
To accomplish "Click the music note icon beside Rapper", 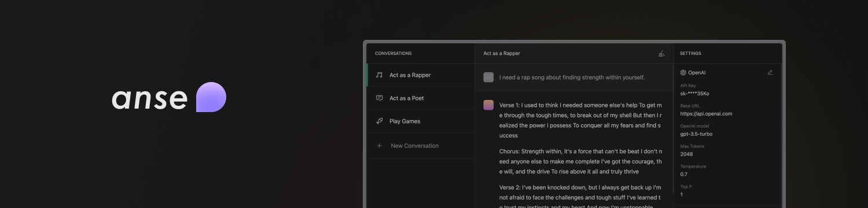I will [x=380, y=75].
